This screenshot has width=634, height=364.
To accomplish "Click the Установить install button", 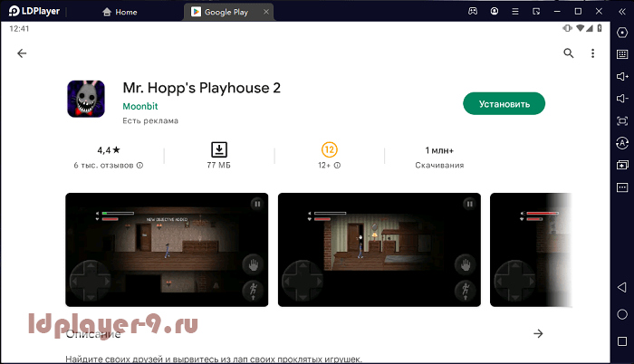I will tap(504, 103).
